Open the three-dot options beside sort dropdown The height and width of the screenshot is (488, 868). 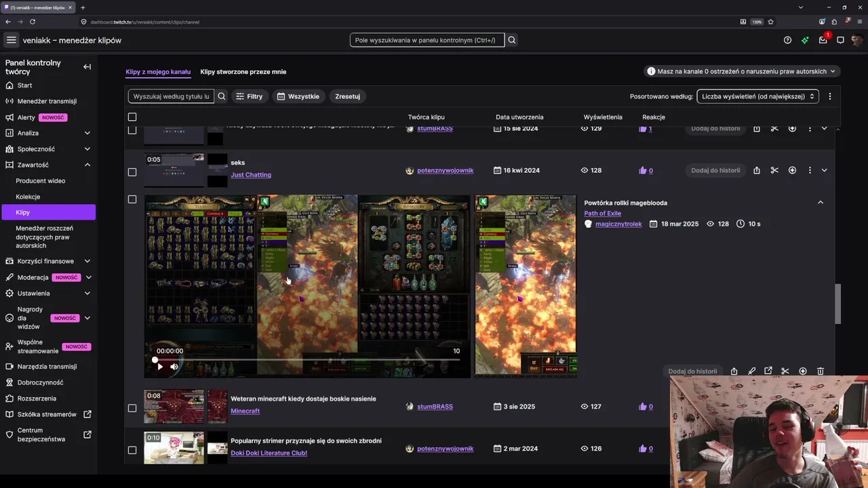[x=829, y=96]
